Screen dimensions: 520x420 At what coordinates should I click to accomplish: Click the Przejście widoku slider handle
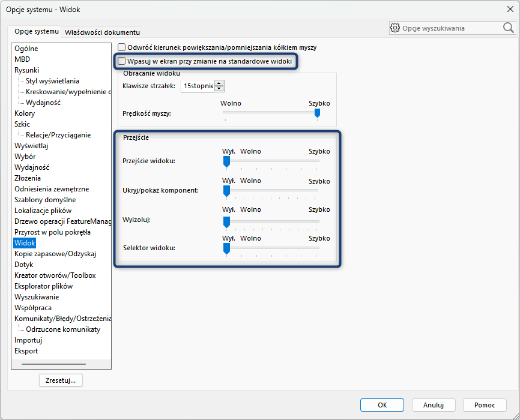[x=226, y=161]
